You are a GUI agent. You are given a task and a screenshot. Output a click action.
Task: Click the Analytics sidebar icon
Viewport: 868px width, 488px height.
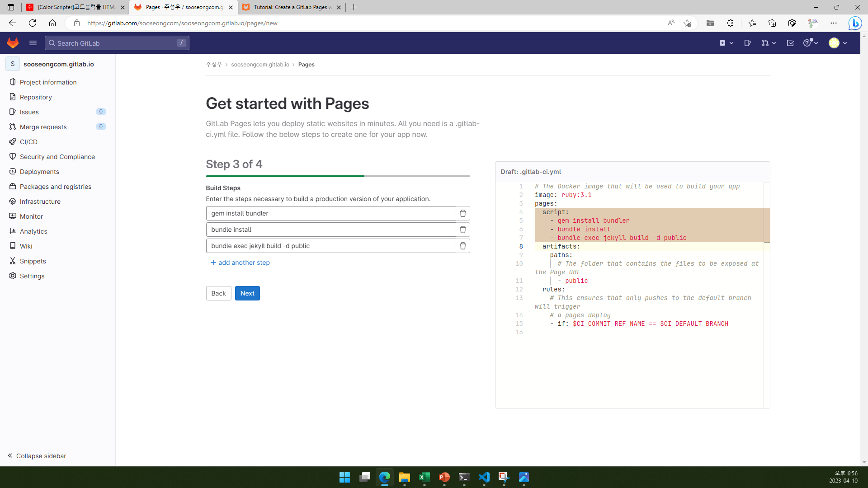pos(13,231)
